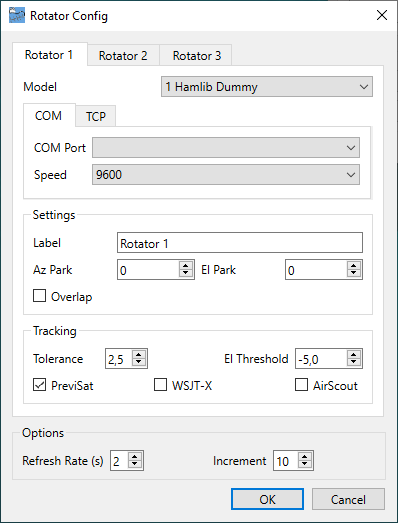Decrease the Tolerance value
Image resolution: width=398 pixels, height=523 pixels.
coord(139,363)
